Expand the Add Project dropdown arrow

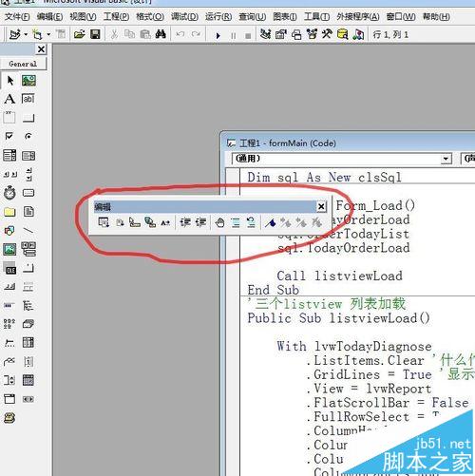tap(26, 34)
